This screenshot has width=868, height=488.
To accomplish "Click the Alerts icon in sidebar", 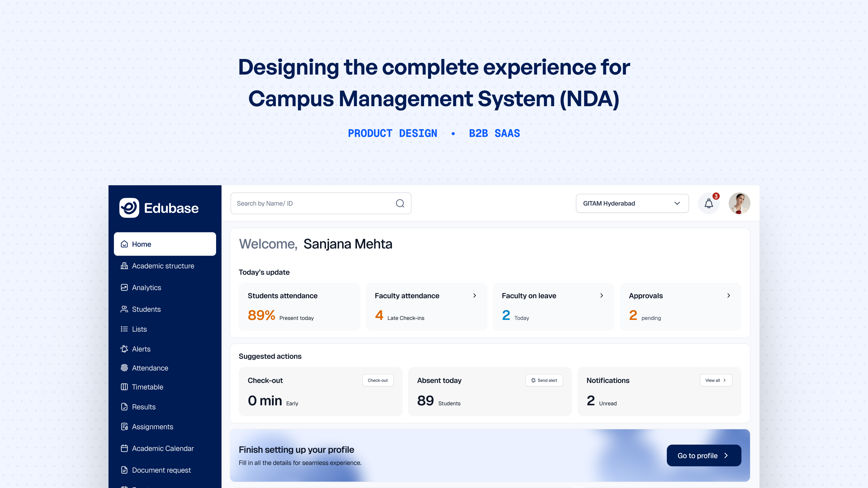I will coord(124,349).
